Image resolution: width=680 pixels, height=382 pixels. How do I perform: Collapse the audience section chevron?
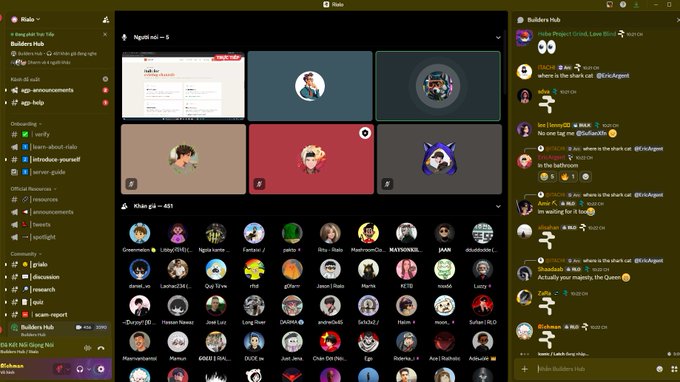[498, 206]
